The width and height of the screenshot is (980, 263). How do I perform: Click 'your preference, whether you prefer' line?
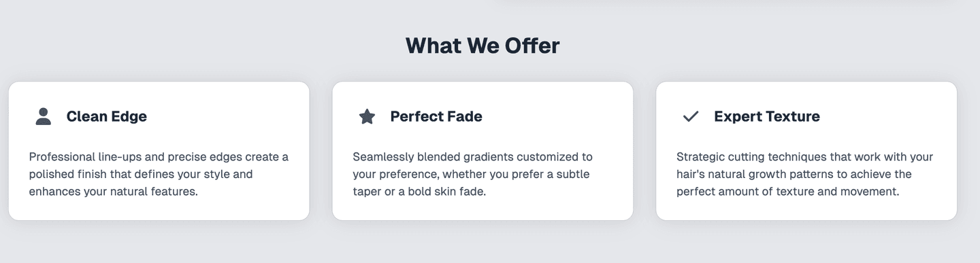(x=448, y=174)
